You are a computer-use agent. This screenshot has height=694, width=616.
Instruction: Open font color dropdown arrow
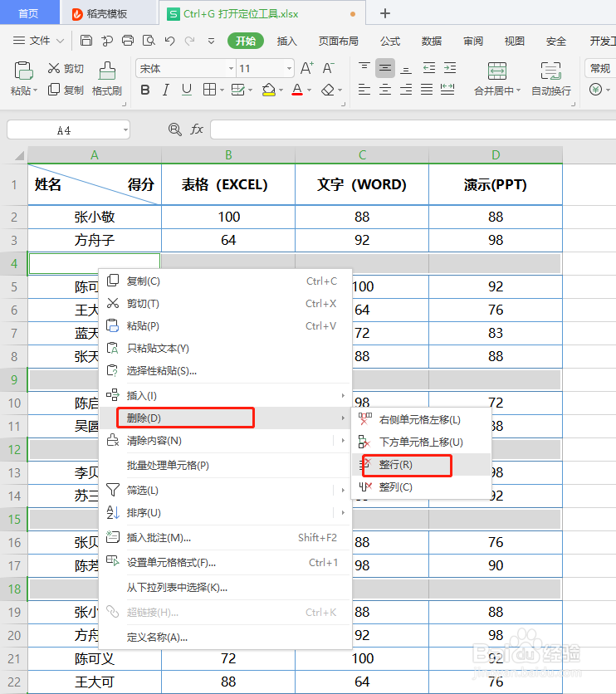(310, 90)
